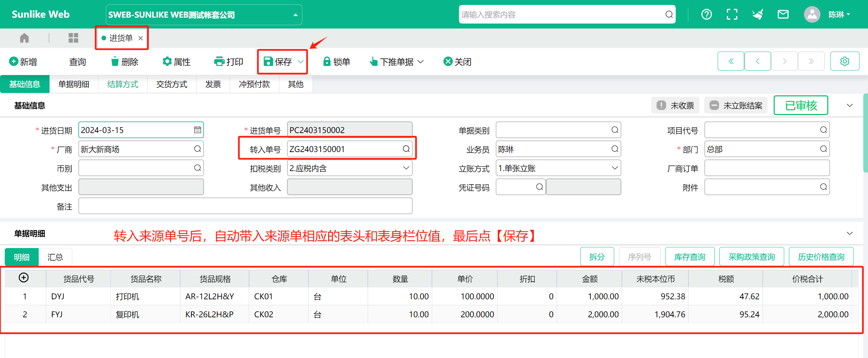Open the 发票 tab
The image size is (868, 358).
(213, 84)
